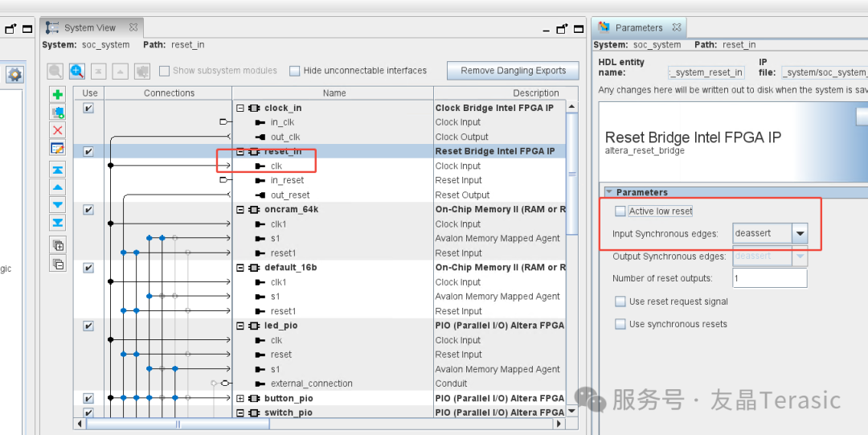
Task: Click the export connector on in_reset row
Action: click(x=223, y=180)
